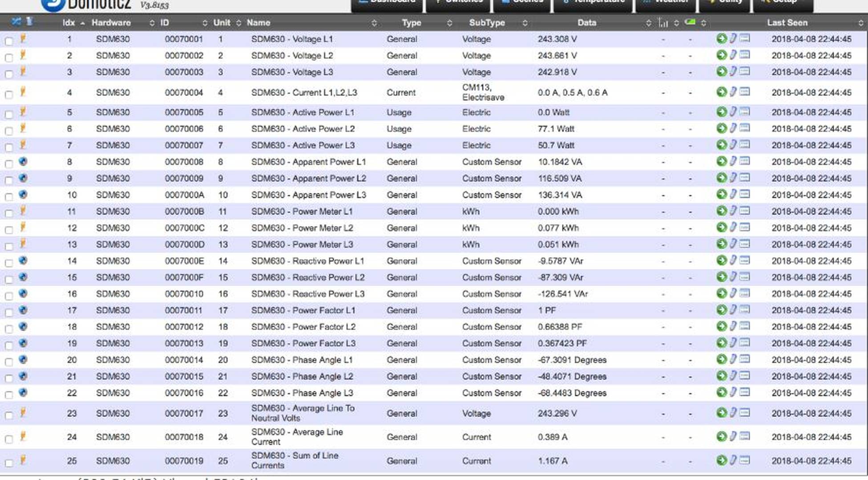This screenshot has width=868, height=480.
Task: Add Power Meter L3 device with green arrow
Action: click(x=721, y=244)
